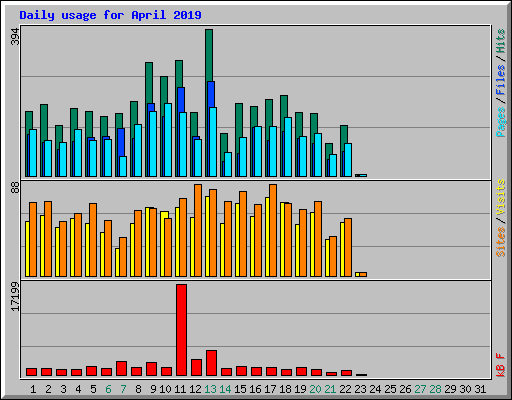The image size is (512, 400).
Task: Click green weekend day label 7
Action: point(123,389)
